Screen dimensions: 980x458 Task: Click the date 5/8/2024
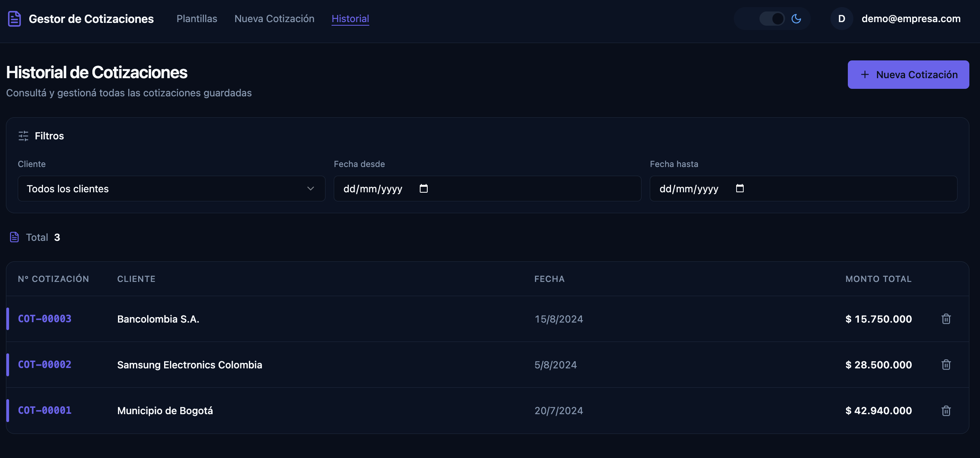[x=555, y=365]
